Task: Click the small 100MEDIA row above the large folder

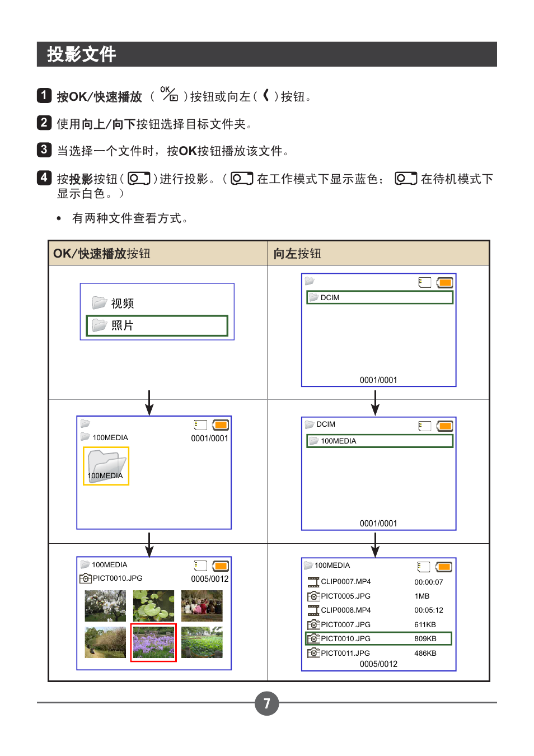Action: [x=105, y=437]
